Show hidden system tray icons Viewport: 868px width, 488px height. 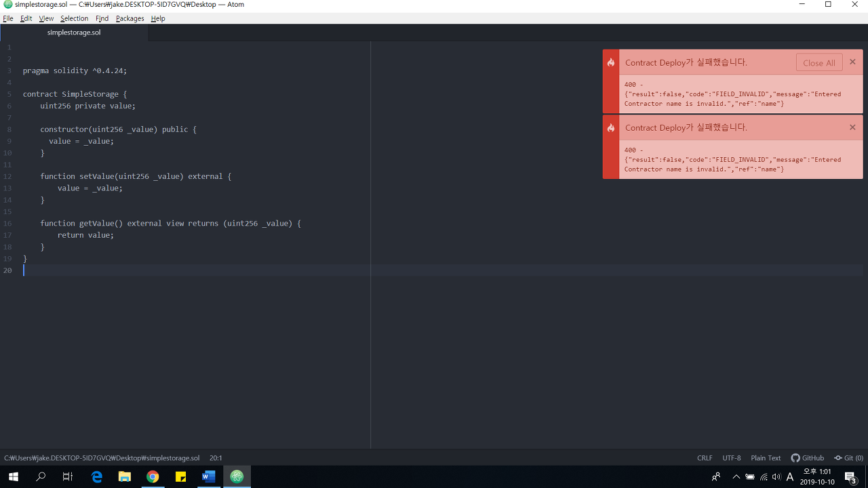pos(736,476)
